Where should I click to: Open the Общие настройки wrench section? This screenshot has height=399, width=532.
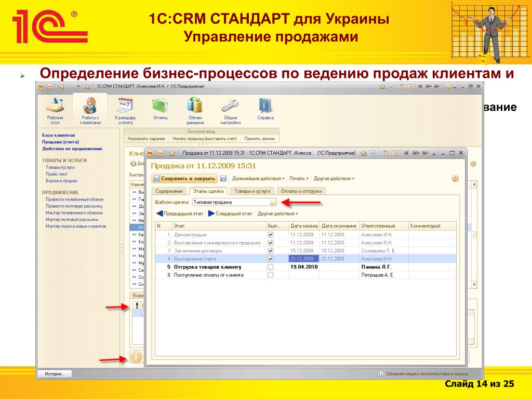pos(230,110)
